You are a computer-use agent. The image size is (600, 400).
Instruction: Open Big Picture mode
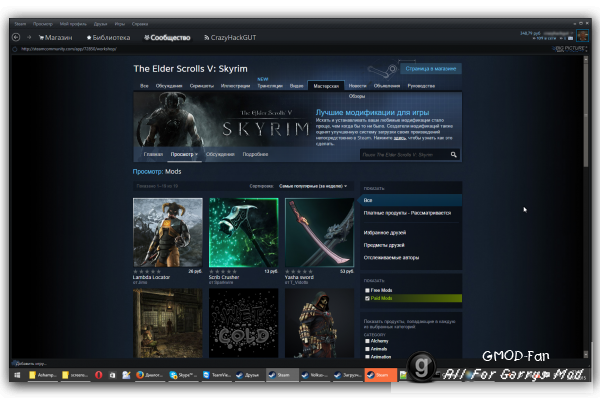coord(569,49)
